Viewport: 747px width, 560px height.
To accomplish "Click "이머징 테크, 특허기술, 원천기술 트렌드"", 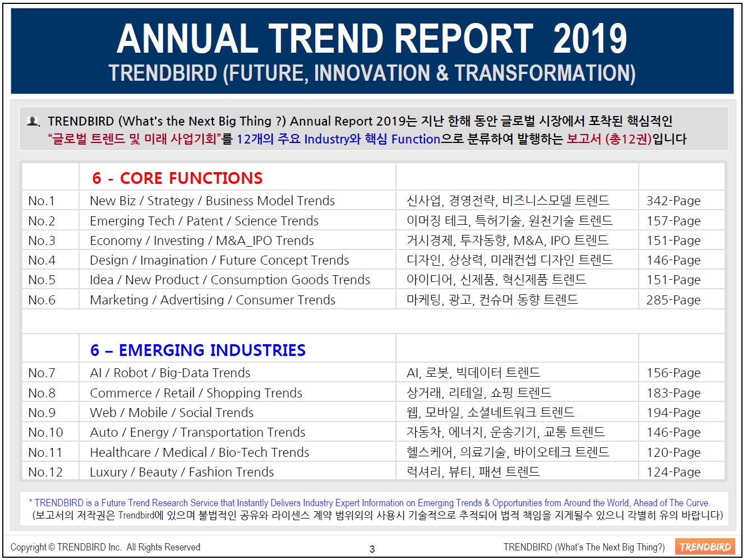I will 510,221.
